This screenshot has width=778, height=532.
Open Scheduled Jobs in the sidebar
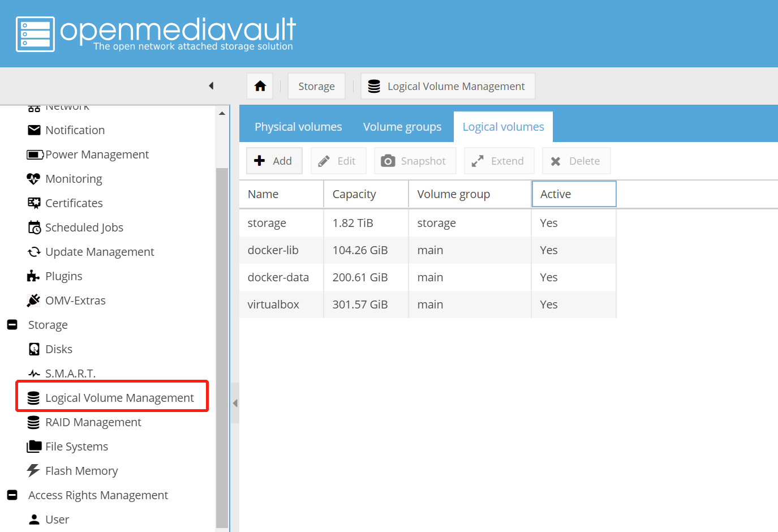pyautogui.click(x=84, y=228)
